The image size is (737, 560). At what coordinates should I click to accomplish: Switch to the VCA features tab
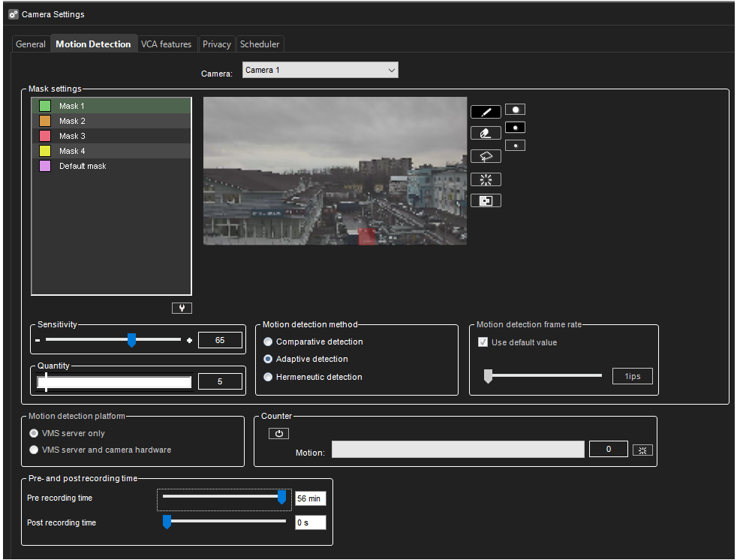167,44
